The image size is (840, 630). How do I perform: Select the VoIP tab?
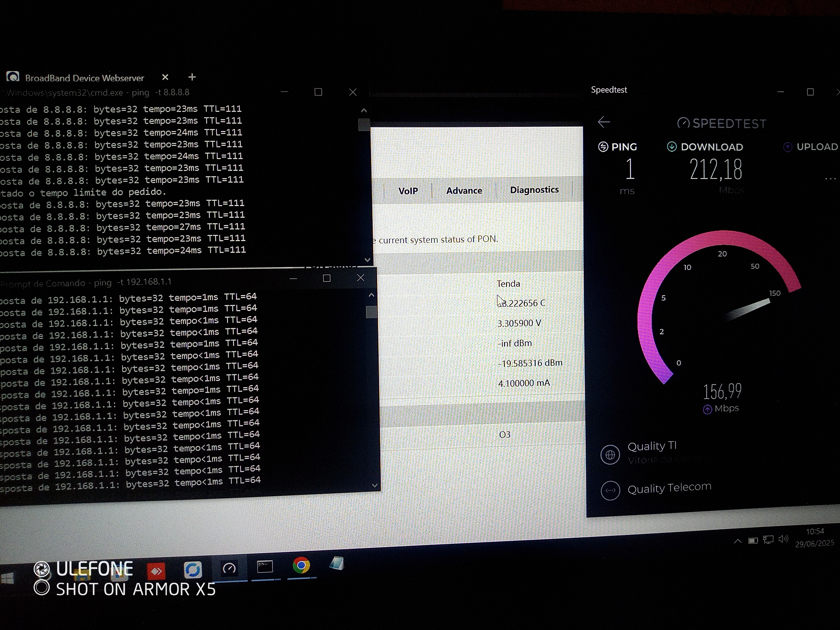point(408,191)
